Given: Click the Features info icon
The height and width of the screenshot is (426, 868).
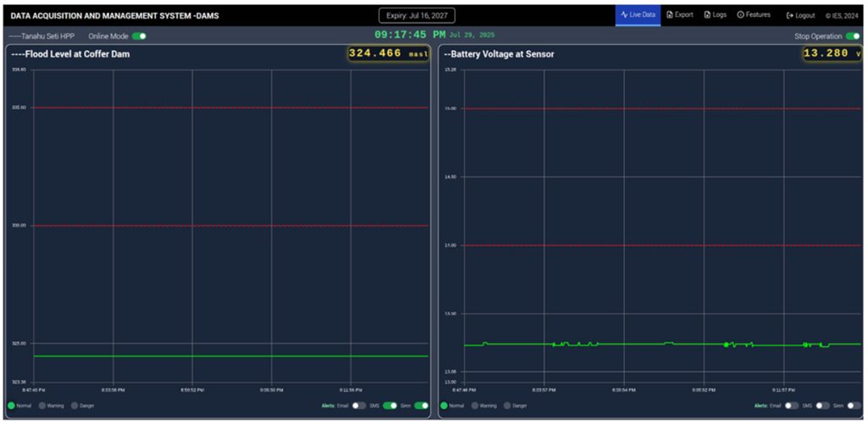Looking at the screenshot, I should pyautogui.click(x=740, y=15).
